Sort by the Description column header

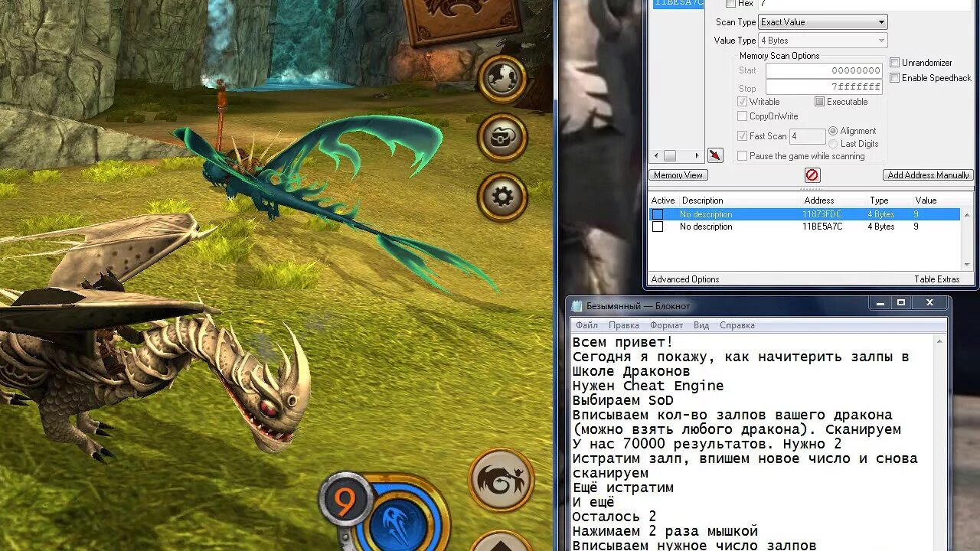point(739,201)
